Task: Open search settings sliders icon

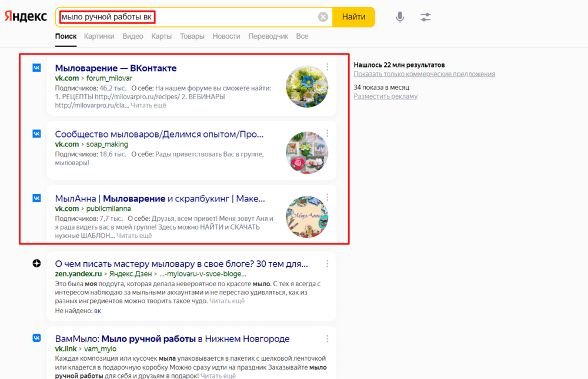Action: pyautogui.click(x=425, y=17)
